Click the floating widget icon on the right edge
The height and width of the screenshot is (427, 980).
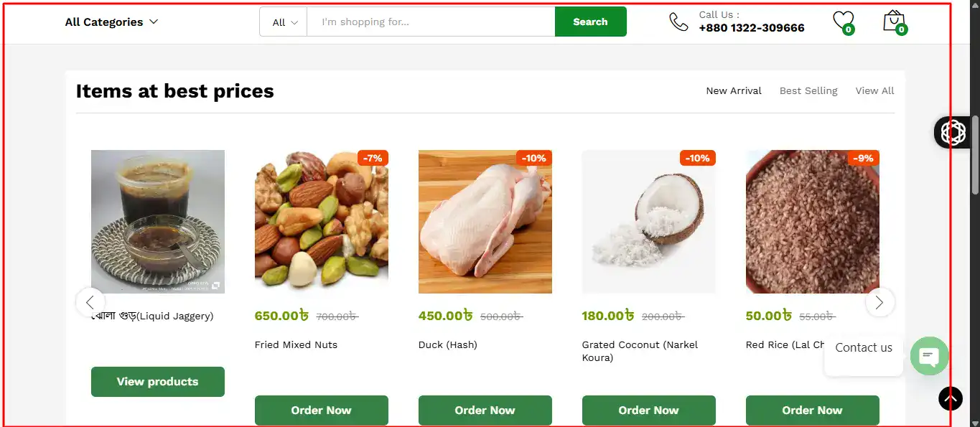point(952,132)
